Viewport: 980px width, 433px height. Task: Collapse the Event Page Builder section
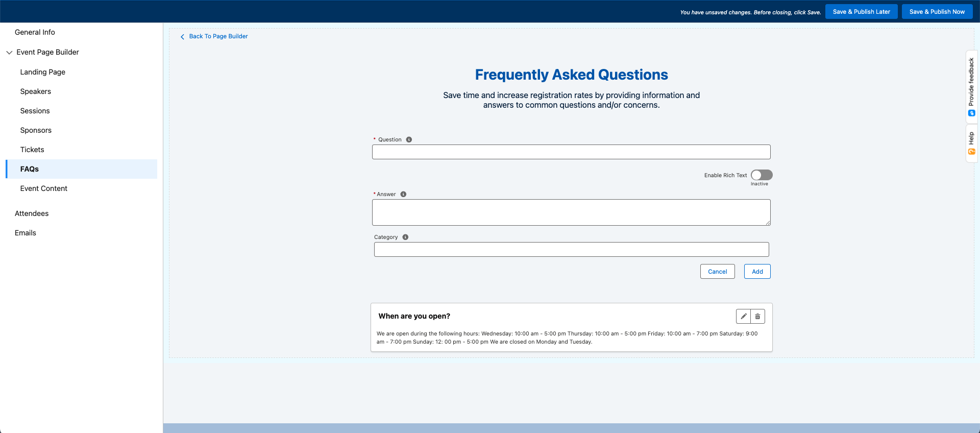tap(9, 52)
